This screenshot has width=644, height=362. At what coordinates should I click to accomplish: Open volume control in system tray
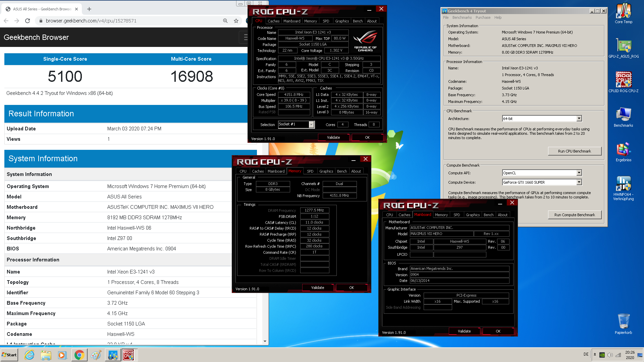pyautogui.click(x=610, y=355)
